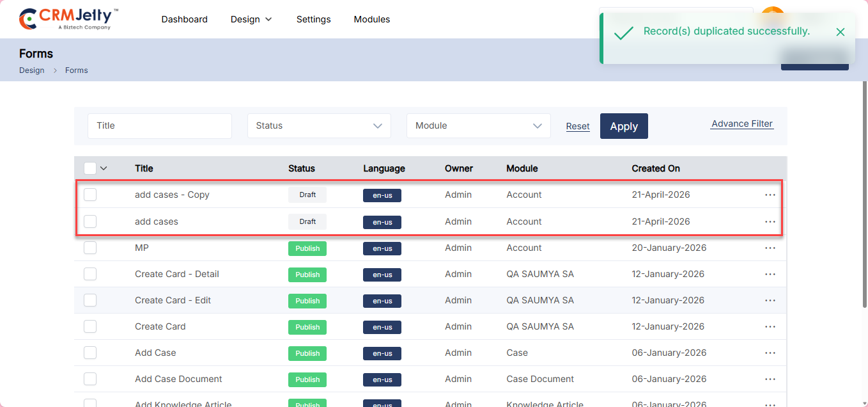Check the box beside MP form

(x=90, y=248)
